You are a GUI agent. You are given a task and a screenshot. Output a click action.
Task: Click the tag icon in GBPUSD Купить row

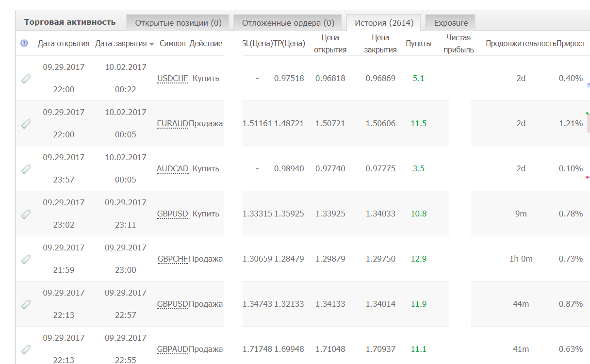pos(26,214)
